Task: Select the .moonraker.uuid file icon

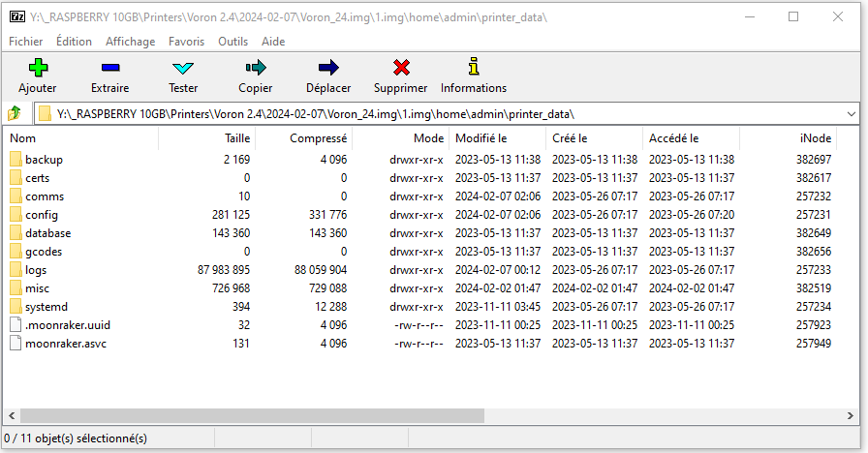Action: click(15, 324)
